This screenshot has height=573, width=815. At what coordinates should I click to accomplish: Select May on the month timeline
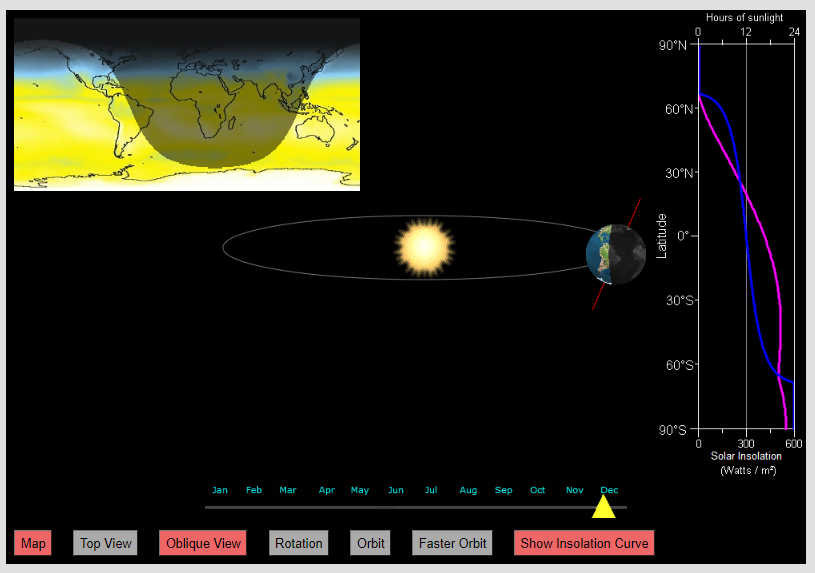[x=360, y=490]
